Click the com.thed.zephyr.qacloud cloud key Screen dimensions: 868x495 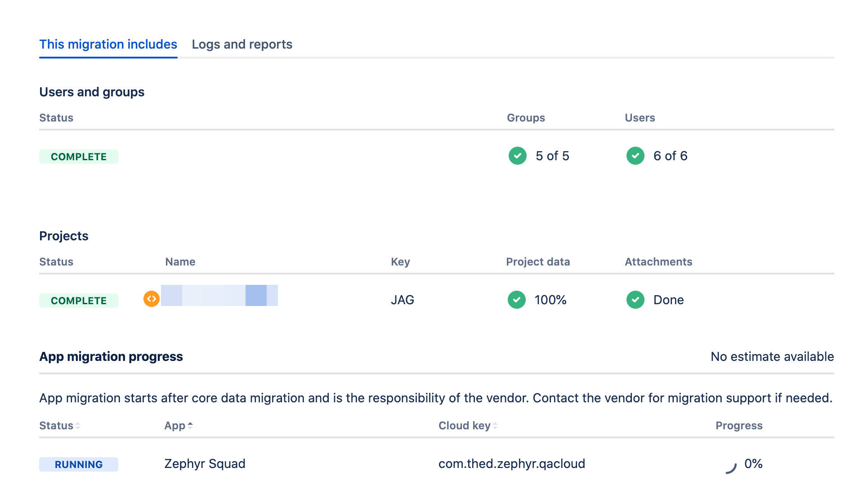[511, 463]
